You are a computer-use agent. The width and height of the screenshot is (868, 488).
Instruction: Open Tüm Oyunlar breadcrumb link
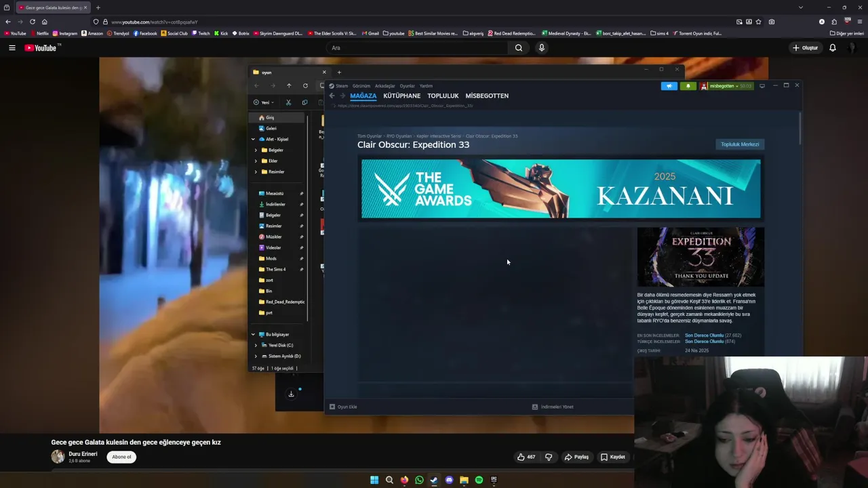(370, 136)
